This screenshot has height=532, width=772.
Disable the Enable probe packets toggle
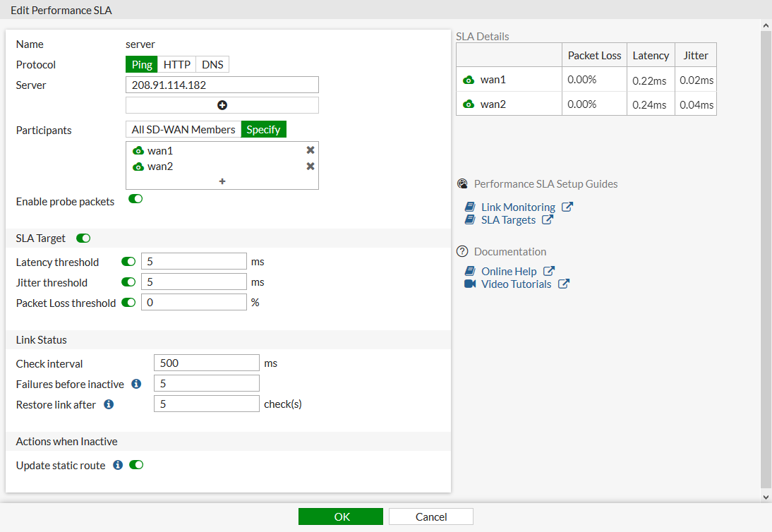pos(135,198)
